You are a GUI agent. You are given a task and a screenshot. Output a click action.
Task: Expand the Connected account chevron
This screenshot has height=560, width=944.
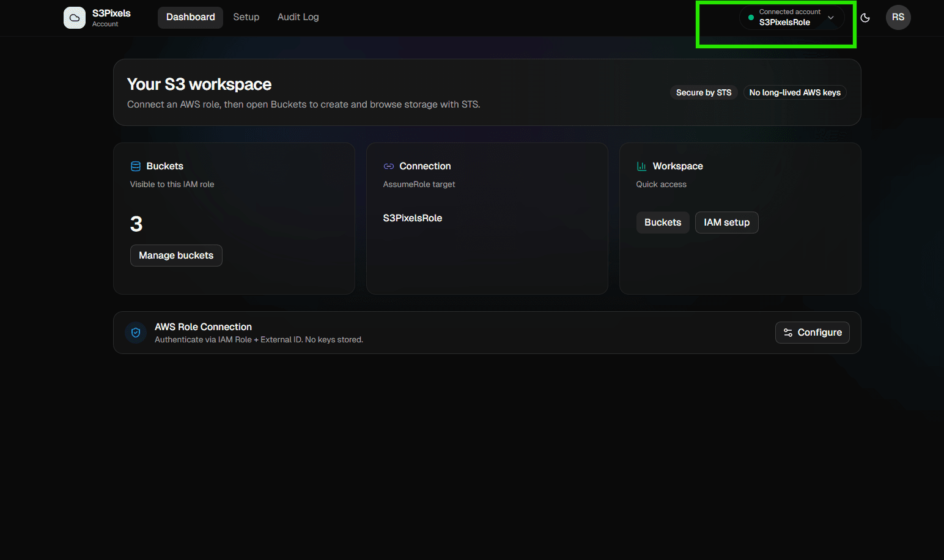830,18
